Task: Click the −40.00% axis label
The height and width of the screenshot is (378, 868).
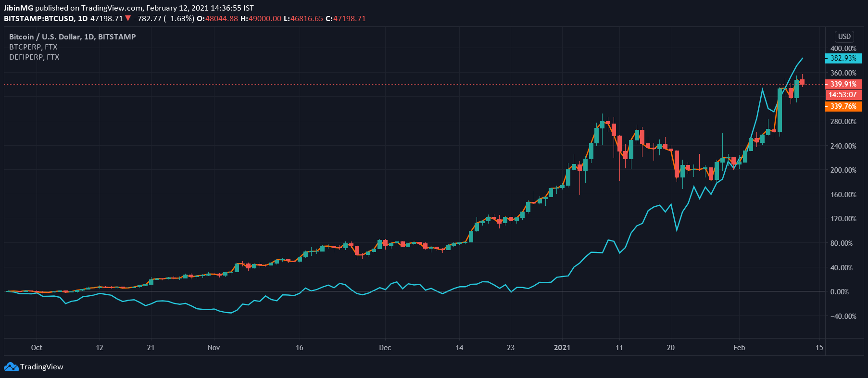Action: 843,316
